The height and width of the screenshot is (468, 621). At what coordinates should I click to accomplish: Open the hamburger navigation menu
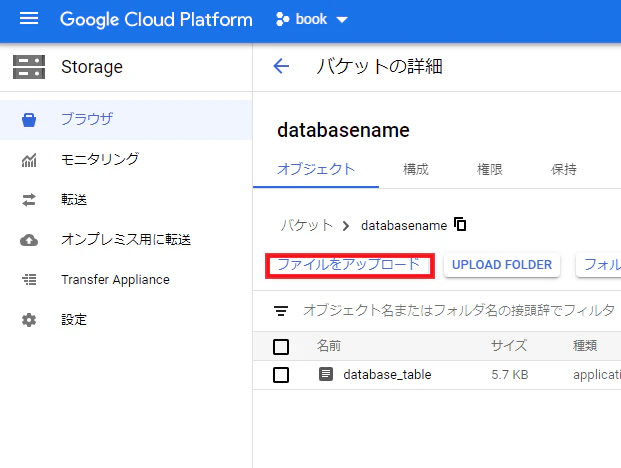click(29, 19)
